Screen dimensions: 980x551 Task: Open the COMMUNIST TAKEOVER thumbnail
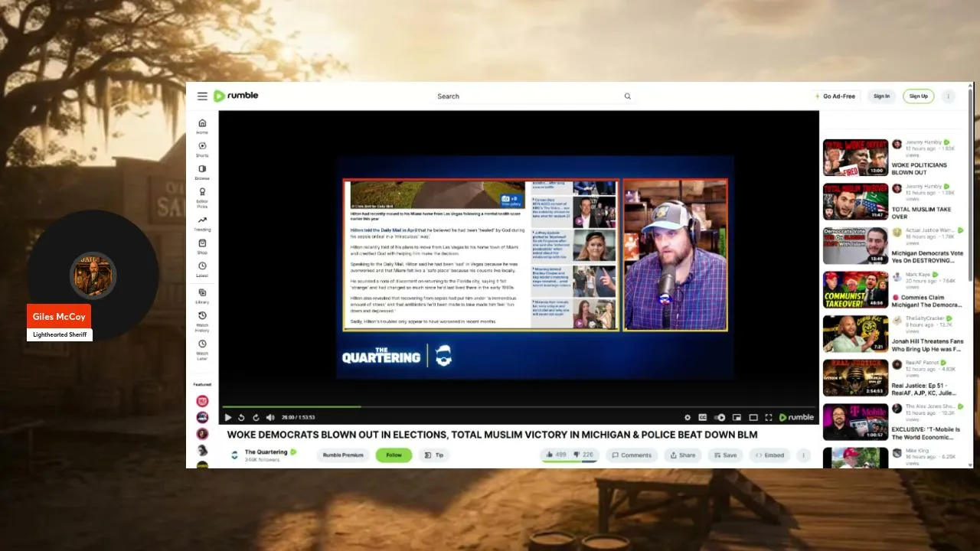click(855, 290)
